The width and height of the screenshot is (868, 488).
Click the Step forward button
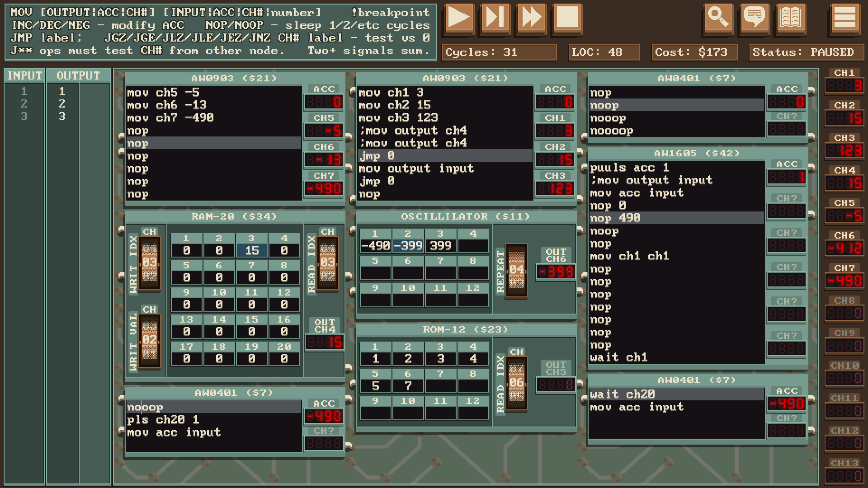click(495, 18)
